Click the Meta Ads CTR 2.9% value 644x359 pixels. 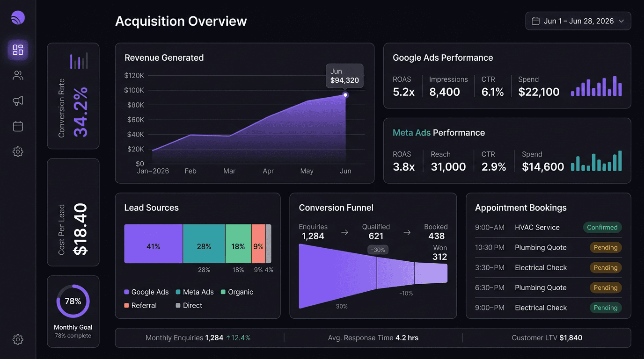pyautogui.click(x=494, y=167)
